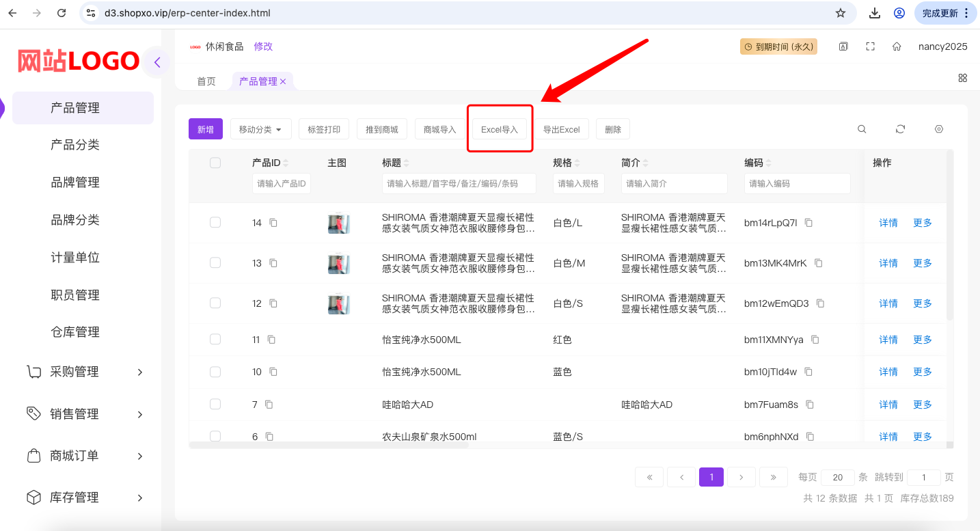Open 仓库管理 in the sidebar
Screen dimensions: 980x531
click(x=75, y=332)
